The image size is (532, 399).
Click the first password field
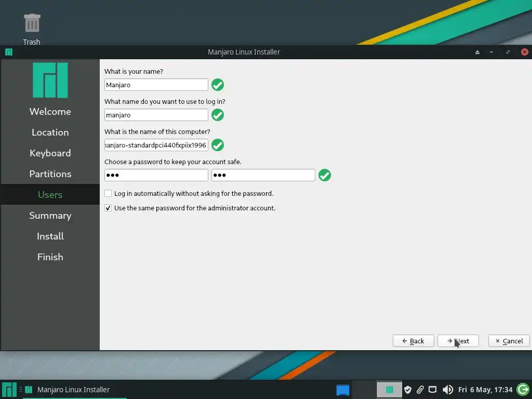tap(156, 175)
